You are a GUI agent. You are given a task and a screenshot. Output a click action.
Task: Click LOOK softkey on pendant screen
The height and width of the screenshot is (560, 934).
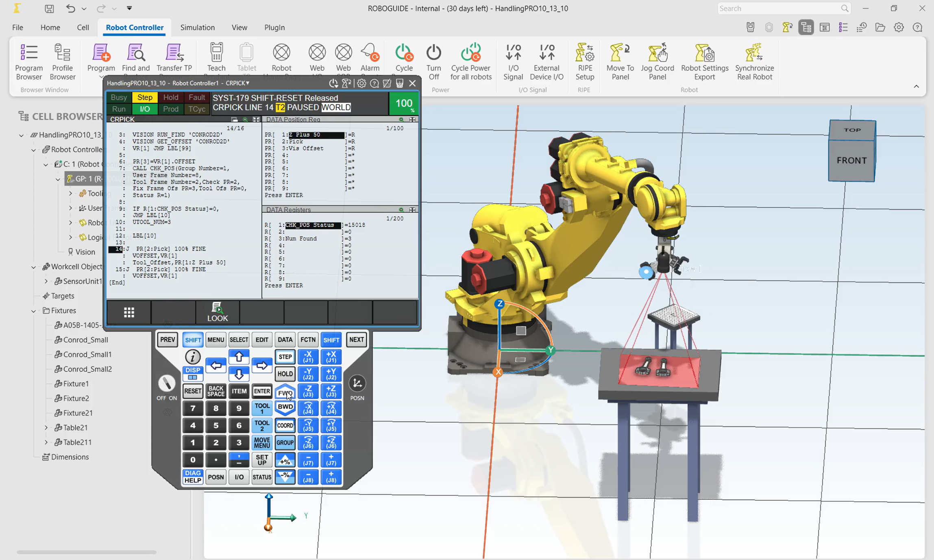(x=218, y=312)
